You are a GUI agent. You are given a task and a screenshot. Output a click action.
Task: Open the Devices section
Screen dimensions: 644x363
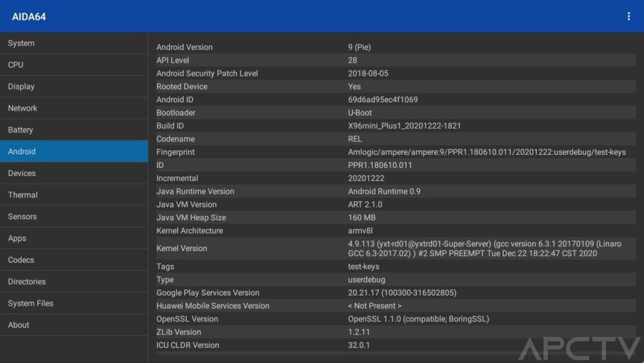click(x=74, y=173)
